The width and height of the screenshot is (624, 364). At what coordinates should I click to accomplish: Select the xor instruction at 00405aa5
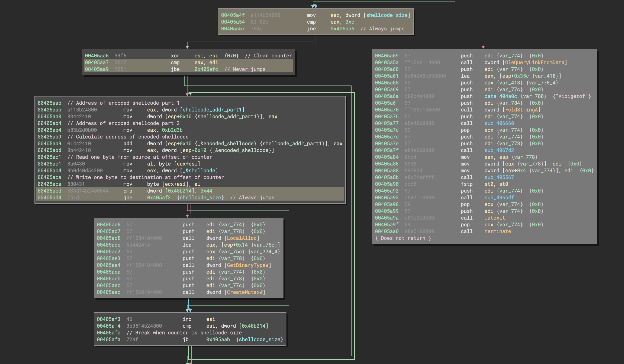(188, 56)
